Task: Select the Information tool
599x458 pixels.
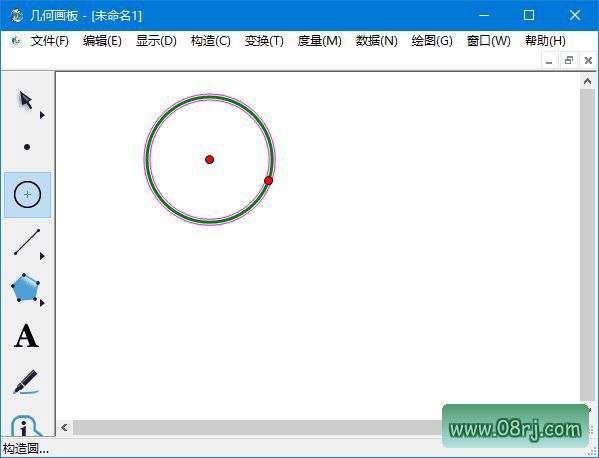Action: [25, 425]
